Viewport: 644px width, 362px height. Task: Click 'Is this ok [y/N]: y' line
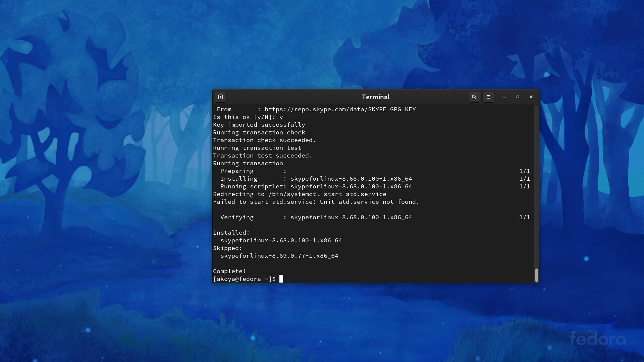(x=248, y=117)
